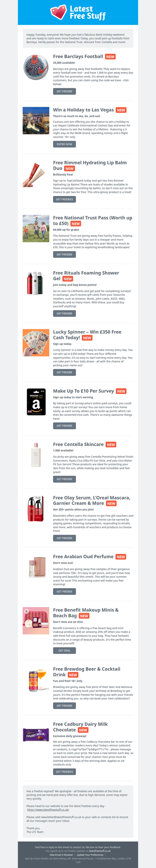The height and width of the screenshot is (868, 156).
Task: Click the Las Vegas skyline image
Action: tap(36, 120)
